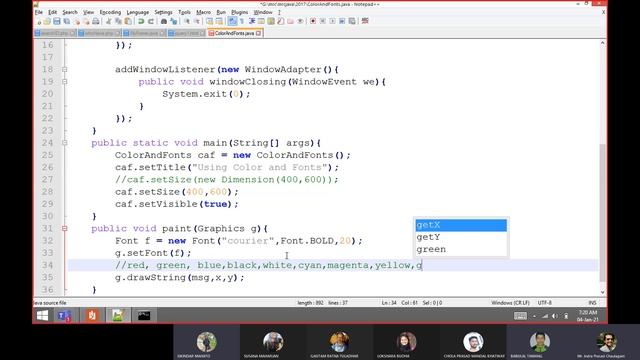The image size is (640, 360).
Task: Click the Paste toolbar icon
Action: [128, 21]
